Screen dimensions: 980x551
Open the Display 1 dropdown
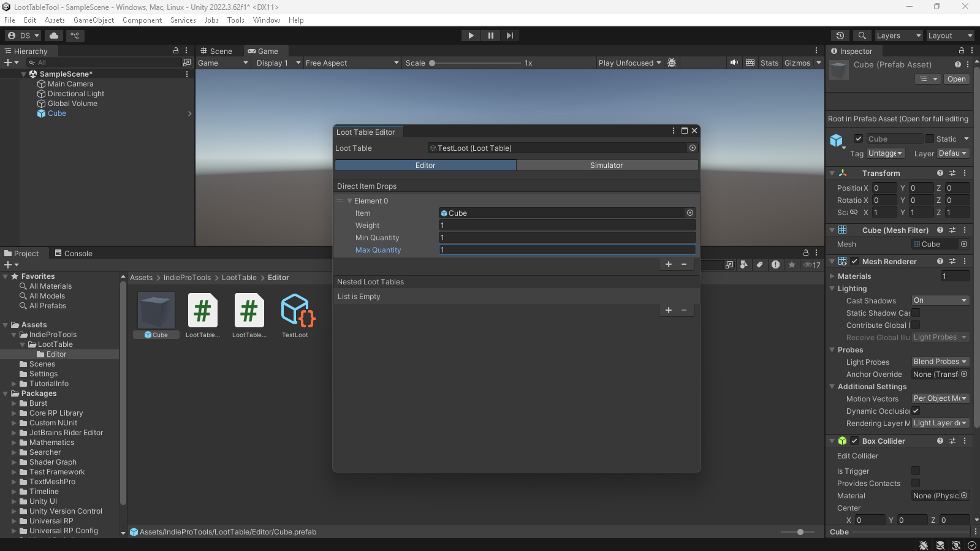pyautogui.click(x=278, y=63)
